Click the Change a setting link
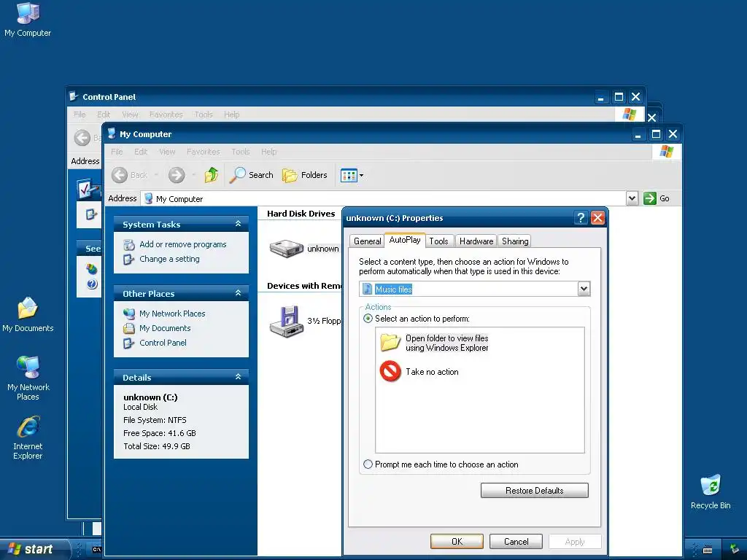 click(169, 259)
